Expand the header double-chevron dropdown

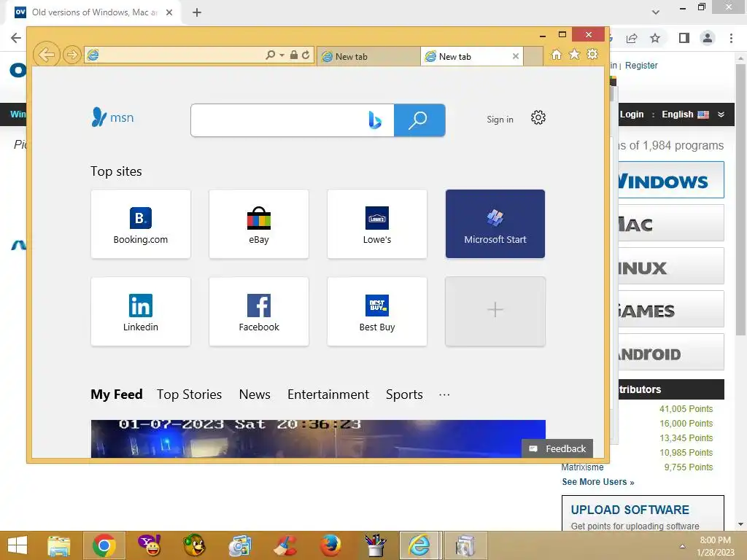pyautogui.click(x=721, y=114)
